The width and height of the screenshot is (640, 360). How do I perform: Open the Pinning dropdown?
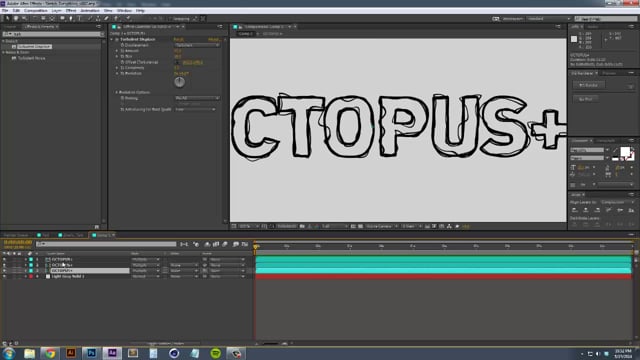click(x=197, y=98)
